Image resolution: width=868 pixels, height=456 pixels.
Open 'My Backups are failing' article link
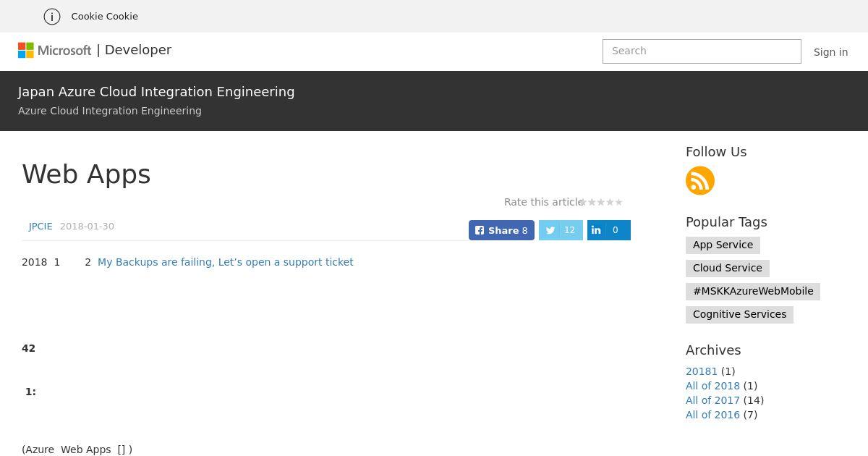226,262
